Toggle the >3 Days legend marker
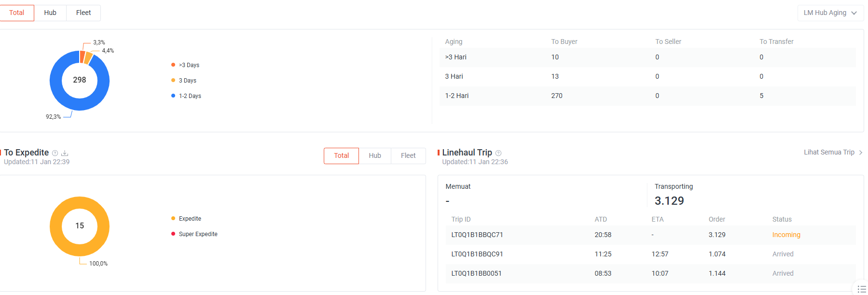This screenshot has height=295, width=868. tap(173, 65)
